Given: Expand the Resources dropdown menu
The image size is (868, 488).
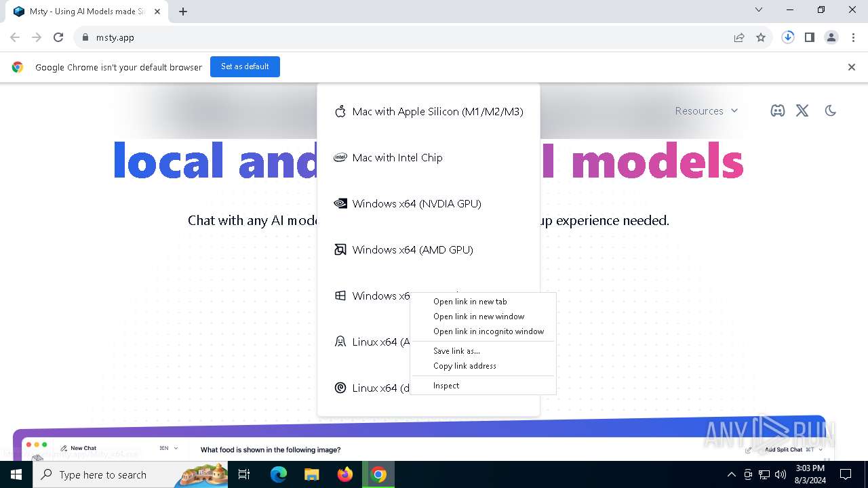Looking at the screenshot, I should [x=706, y=110].
